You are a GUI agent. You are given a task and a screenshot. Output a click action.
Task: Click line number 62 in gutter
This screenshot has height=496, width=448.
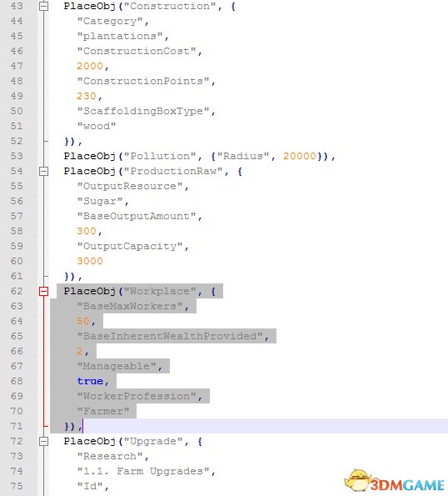(17, 291)
